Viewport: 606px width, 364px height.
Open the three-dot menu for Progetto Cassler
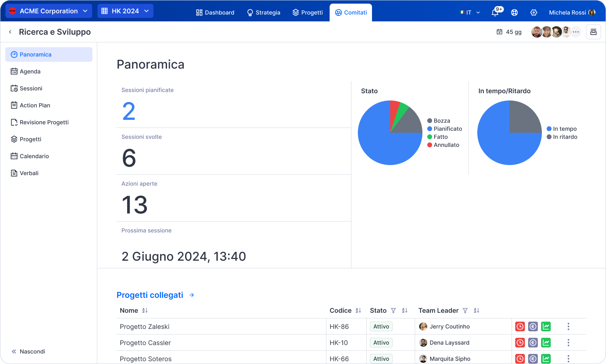(x=568, y=343)
